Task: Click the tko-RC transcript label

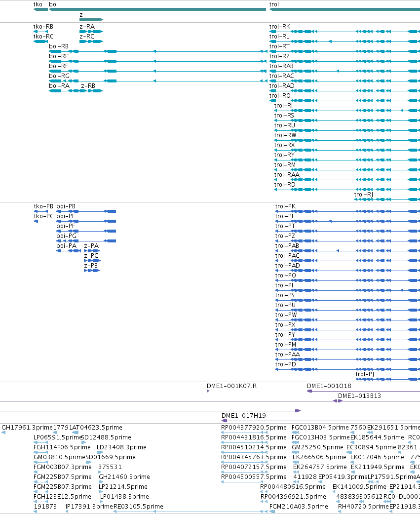Action: (x=43, y=37)
